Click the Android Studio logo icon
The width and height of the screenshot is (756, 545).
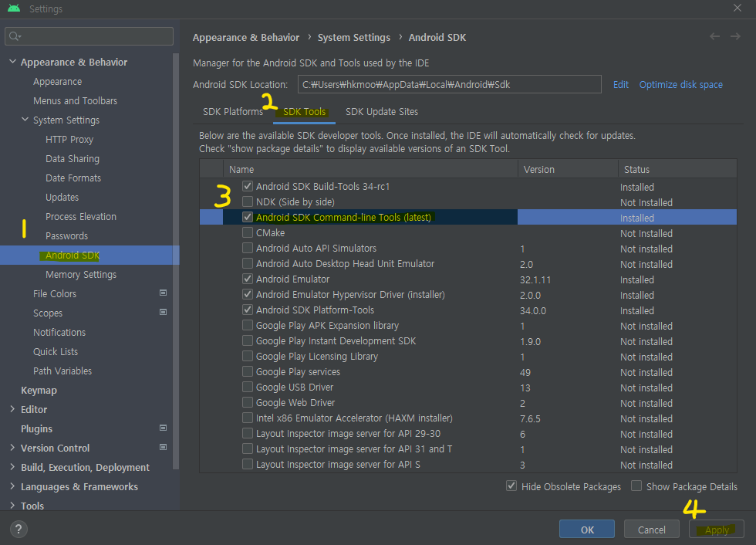pos(14,8)
